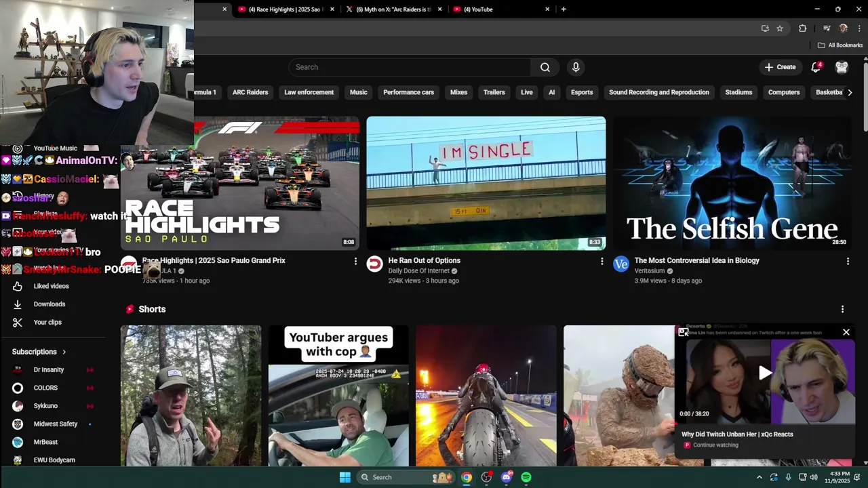The width and height of the screenshot is (868, 488).
Task: Open Downloads arrow icon in the sidebar
Action: (x=18, y=304)
